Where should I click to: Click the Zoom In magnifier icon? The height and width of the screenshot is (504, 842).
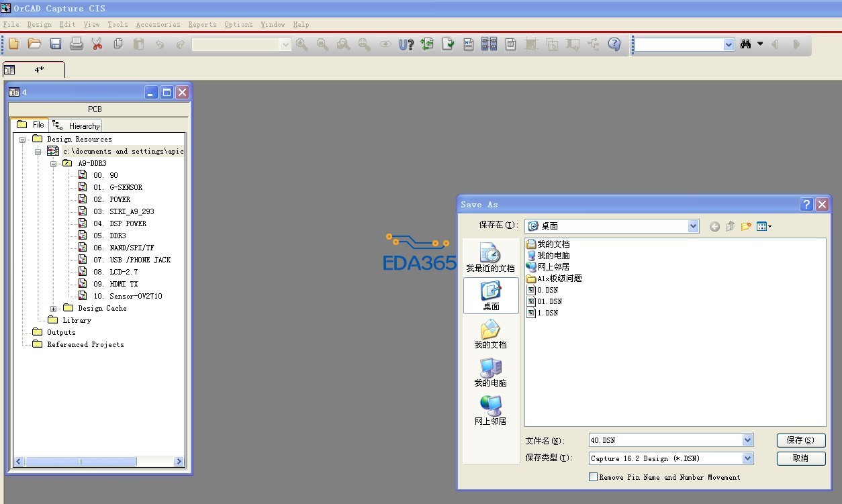(302, 44)
